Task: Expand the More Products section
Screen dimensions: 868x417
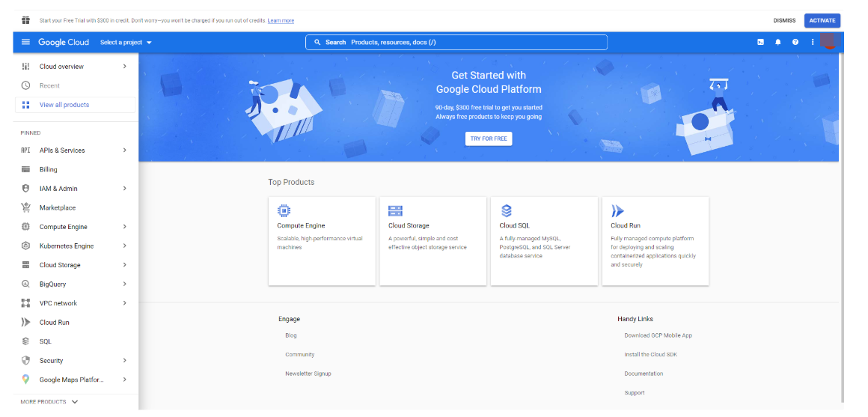Action: click(49, 402)
